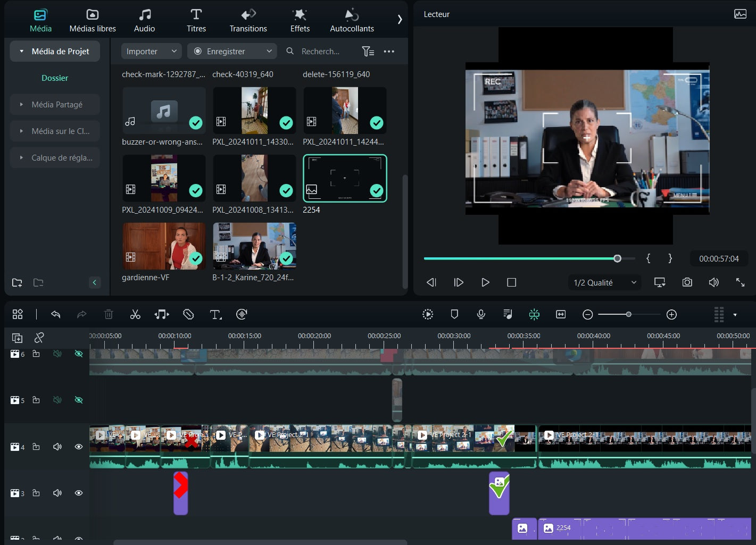Screen dimensions: 756x545
Task: Switch to the Transitions tab
Action: (x=248, y=21)
